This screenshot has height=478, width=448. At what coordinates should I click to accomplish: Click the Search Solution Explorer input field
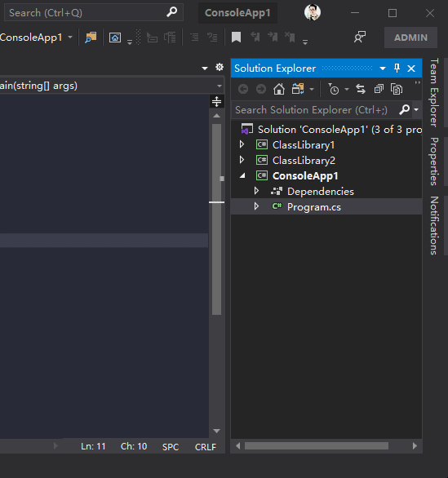click(x=314, y=110)
